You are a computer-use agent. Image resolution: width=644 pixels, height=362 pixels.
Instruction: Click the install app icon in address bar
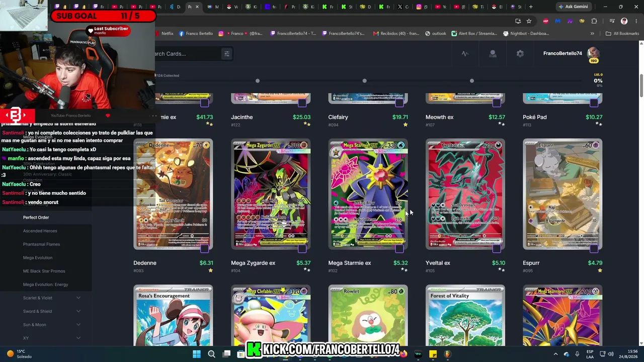point(518,21)
